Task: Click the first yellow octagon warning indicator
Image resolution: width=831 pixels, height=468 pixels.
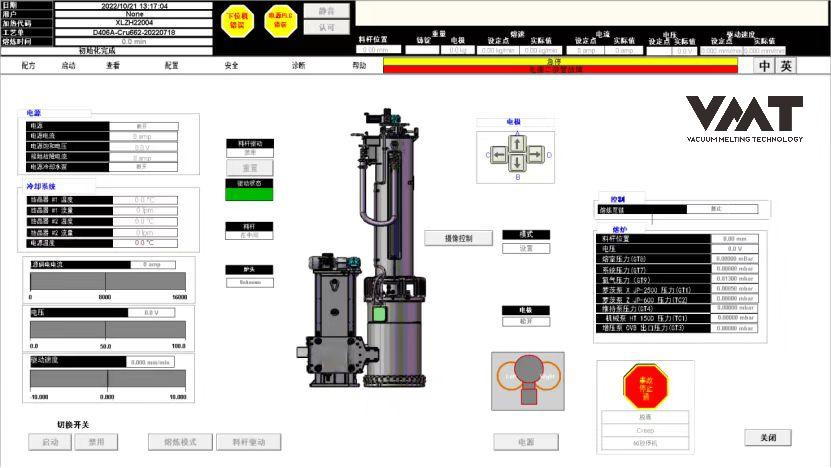Action: 235,17
